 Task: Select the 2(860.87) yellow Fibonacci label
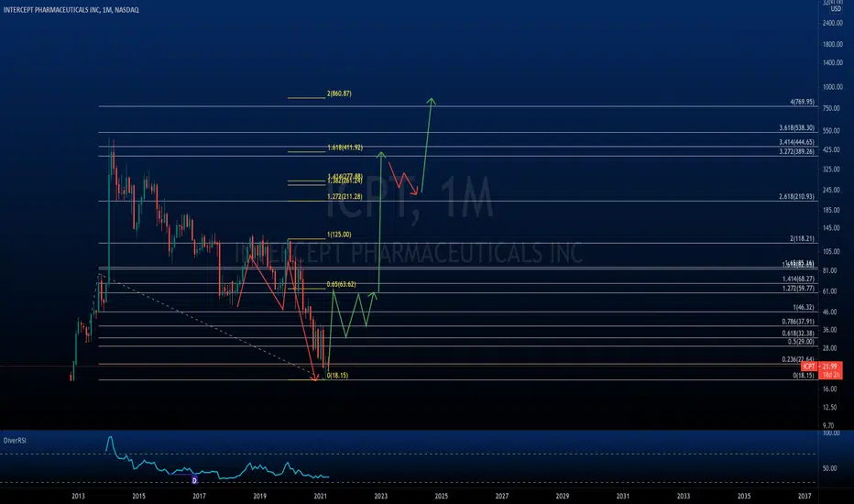point(339,93)
